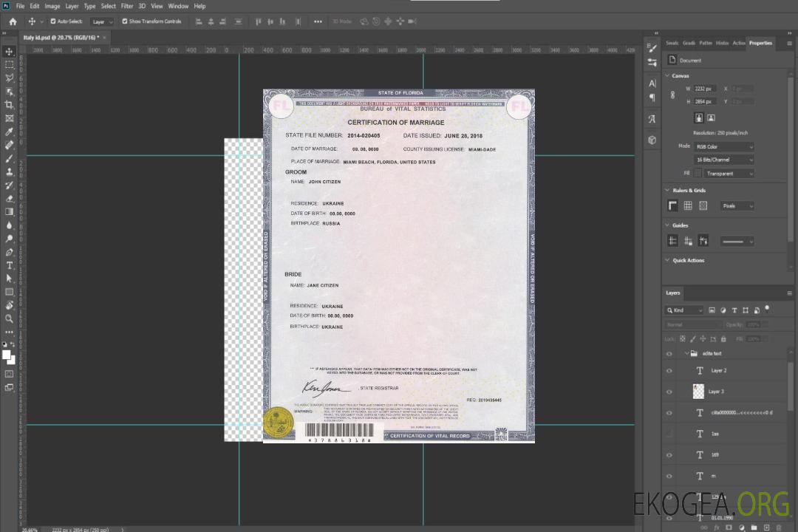
Task: Select the Eyedropper tool
Action: [9, 132]
